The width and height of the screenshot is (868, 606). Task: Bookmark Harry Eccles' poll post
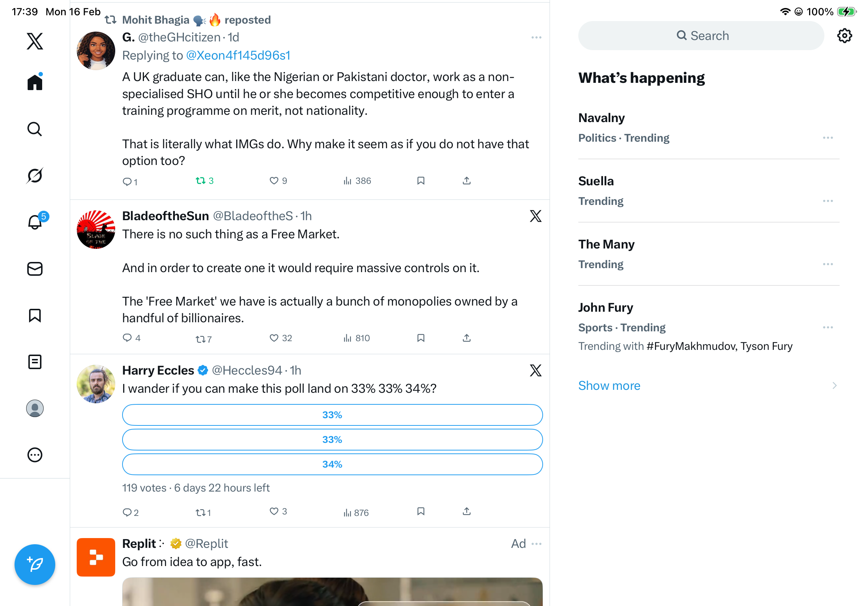point(421,512)
